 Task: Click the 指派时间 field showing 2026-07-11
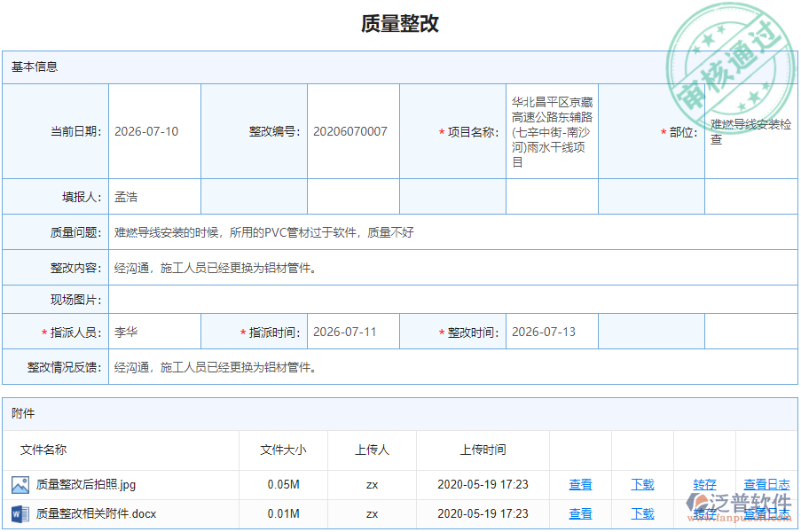coord(344,331)
